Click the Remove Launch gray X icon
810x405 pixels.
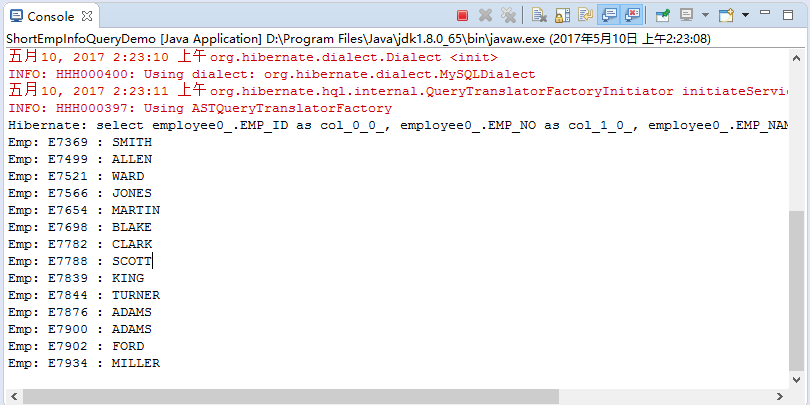pos(485,15)
